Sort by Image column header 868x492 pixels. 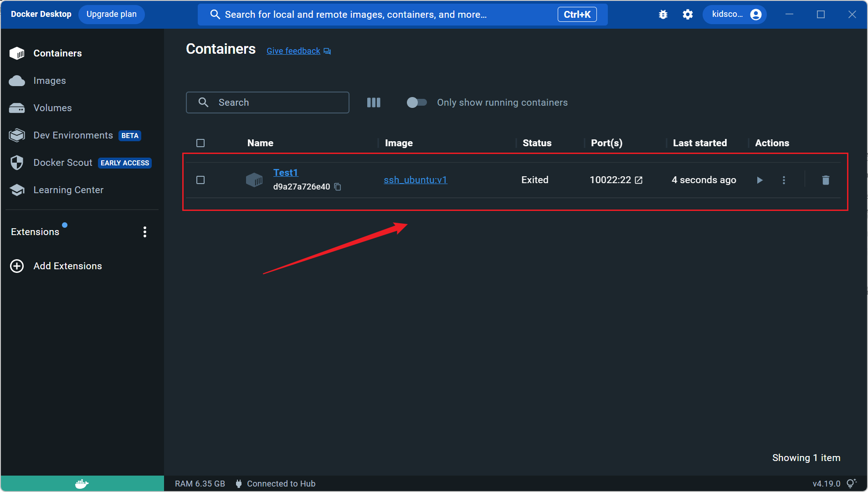tap(399, 143)
